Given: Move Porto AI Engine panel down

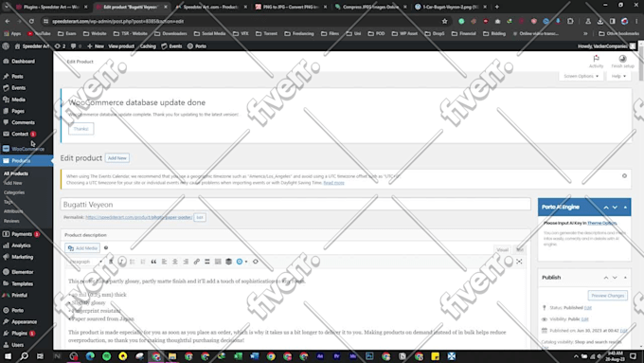Looking at the screenshot, I should click(615, 208).
